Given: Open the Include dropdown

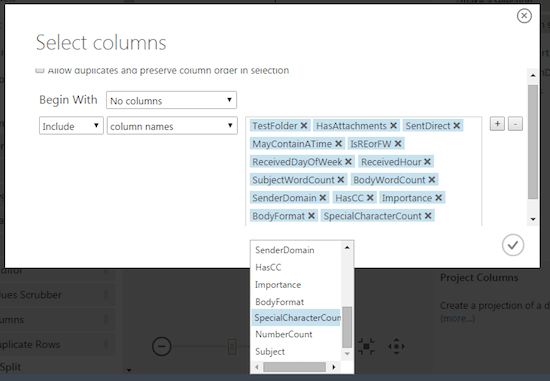Looking at the screenshot, I should [x=71, y=126].
